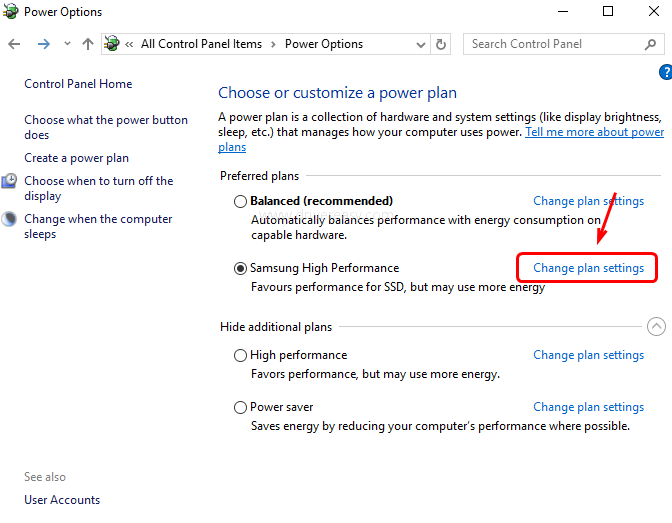Open the address bar history dropdown

coord(421,45)
